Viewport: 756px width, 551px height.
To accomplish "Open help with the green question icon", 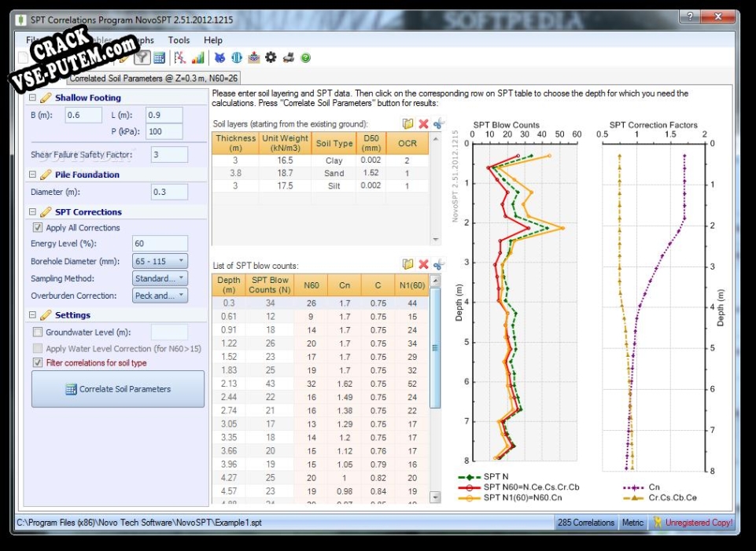I will tap(306, 58).
